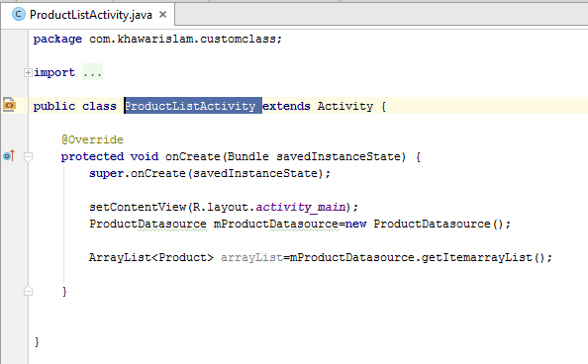Click the Java class icon in the tab

coord(18,15)
